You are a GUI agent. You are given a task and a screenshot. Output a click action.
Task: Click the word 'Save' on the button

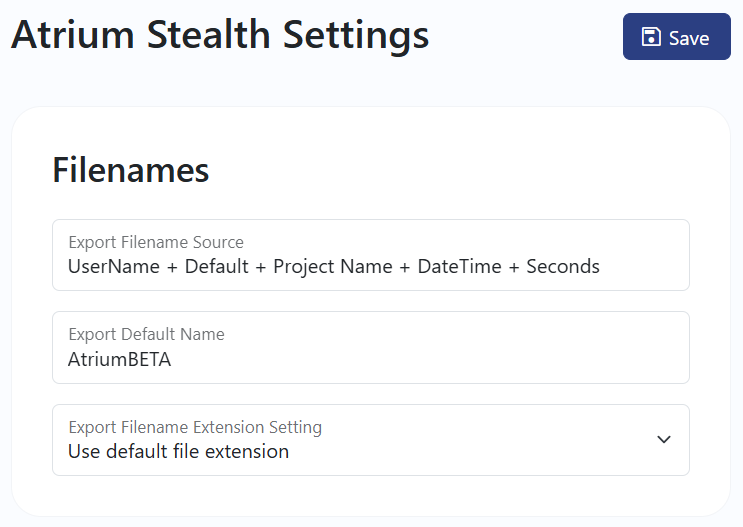(x=689, y=38)
